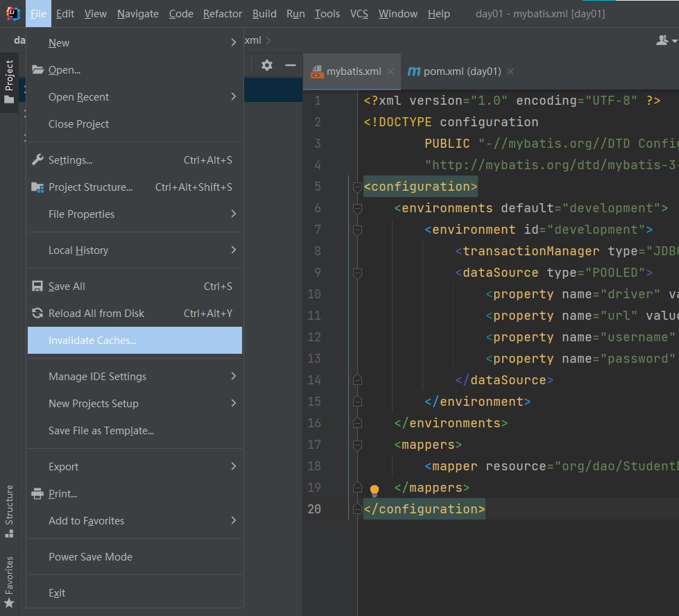Close the mybatis.xml editor tab

[390, 71]
